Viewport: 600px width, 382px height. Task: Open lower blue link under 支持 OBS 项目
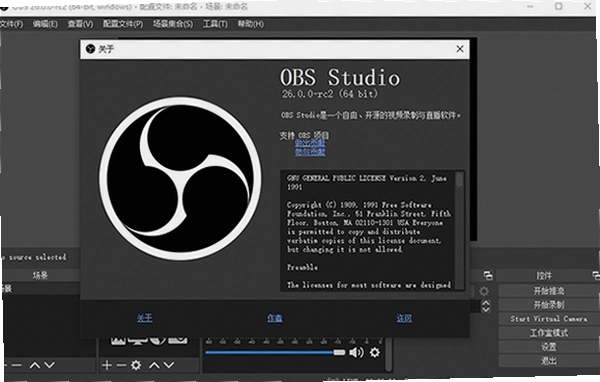point(310,152)
